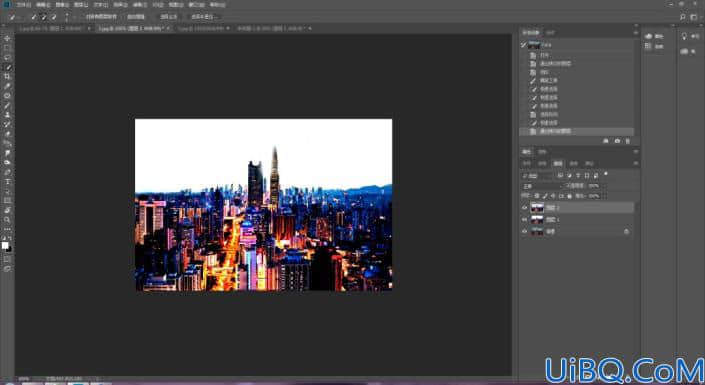Select the Horizontal Type tool
The width and height of the screenshot is (705, 385).
point(7,182)
